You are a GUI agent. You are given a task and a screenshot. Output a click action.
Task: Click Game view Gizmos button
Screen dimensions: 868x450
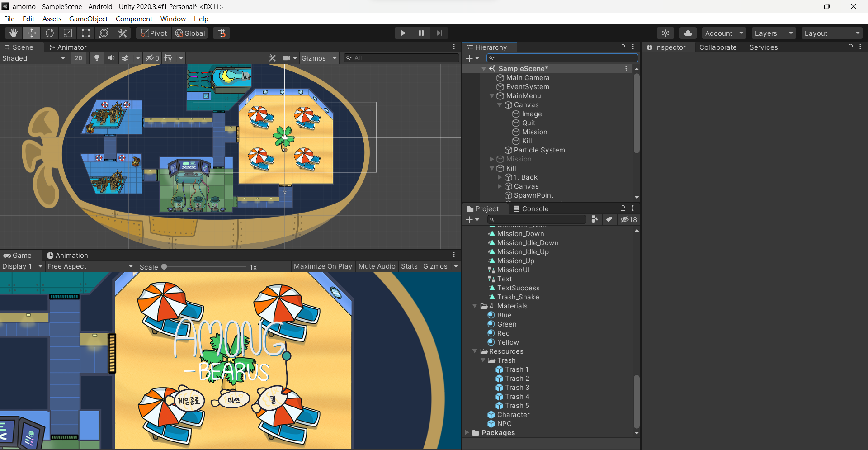[x=435, y=266]
